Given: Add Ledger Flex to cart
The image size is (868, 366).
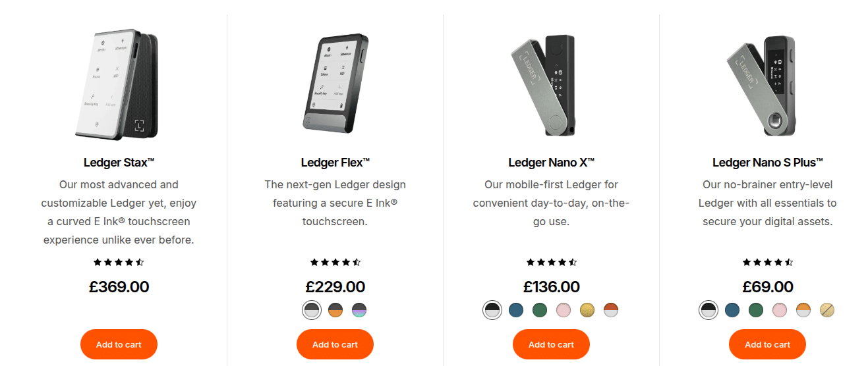Looking at the screenshot, I should (335, 344).
